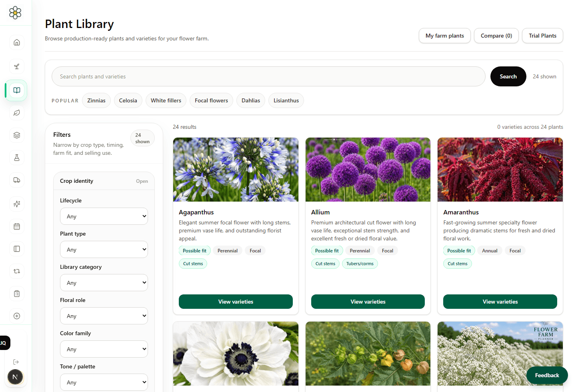The width and height of the screenshot is (576, 392).
Task: Click the plus circle sidebar icon
Action: (17, 316)
